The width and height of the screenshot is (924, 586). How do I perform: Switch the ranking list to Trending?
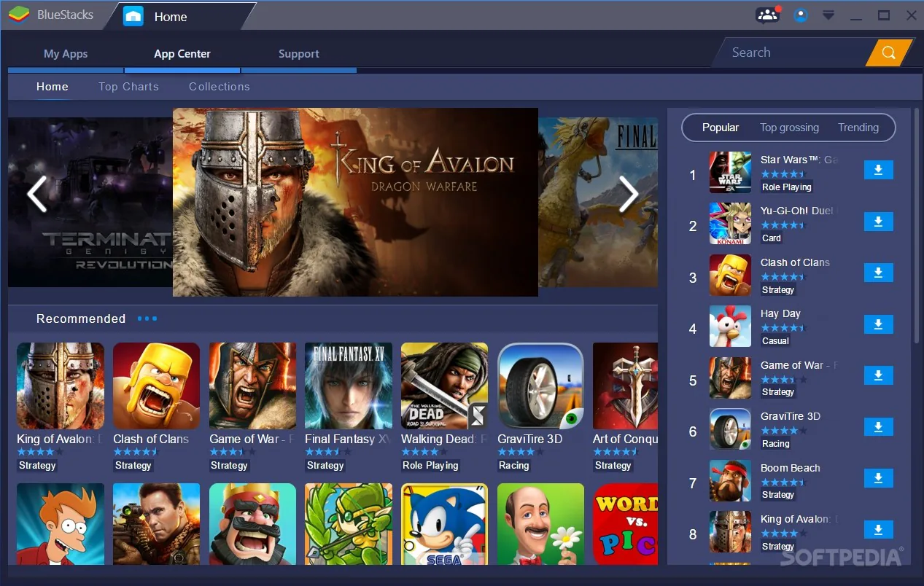(858, 128)
